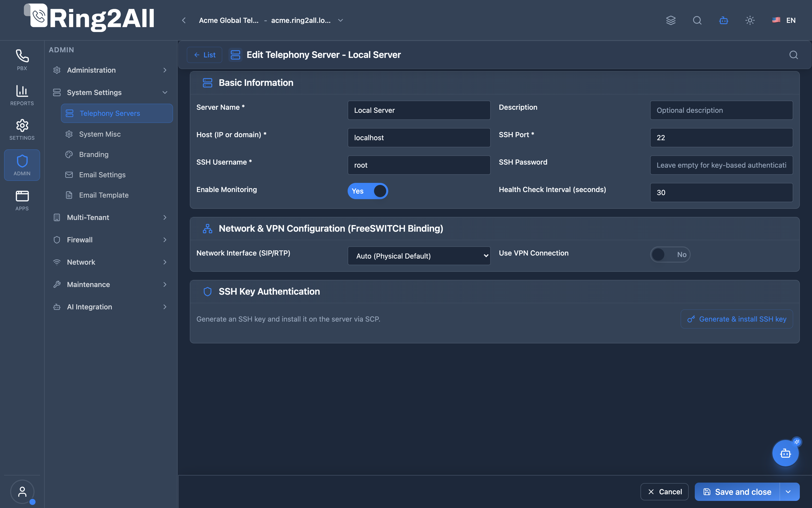Open global search in the top bar
812x508 pixels.
[x=697, y=20]
